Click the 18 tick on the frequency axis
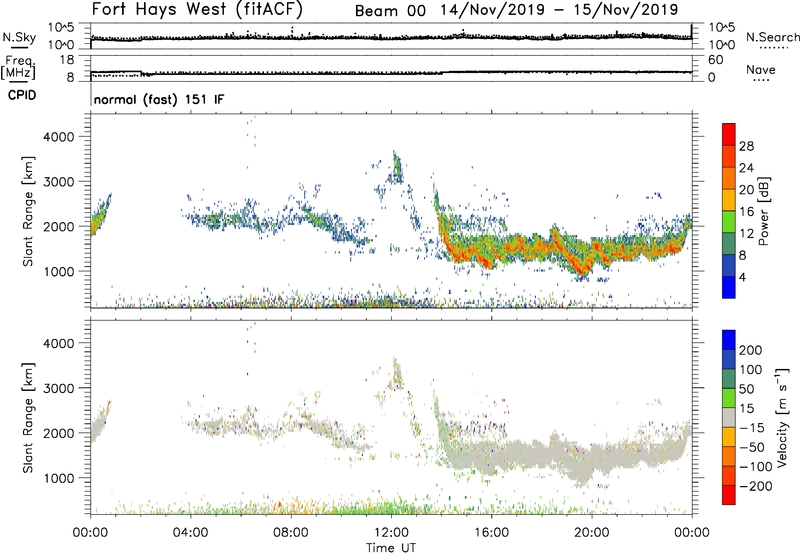800x554 pixels. 67,60
